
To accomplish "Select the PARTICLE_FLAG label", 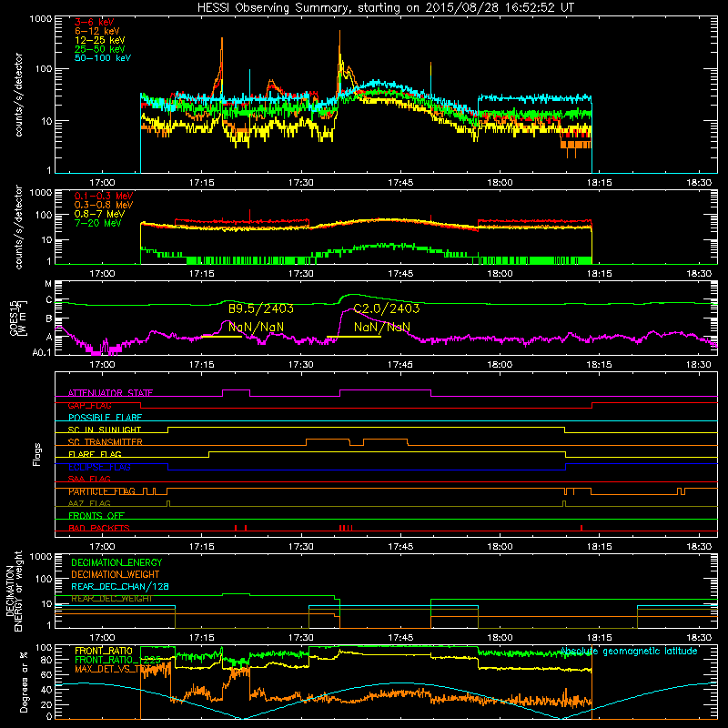I will click(102, 491).
